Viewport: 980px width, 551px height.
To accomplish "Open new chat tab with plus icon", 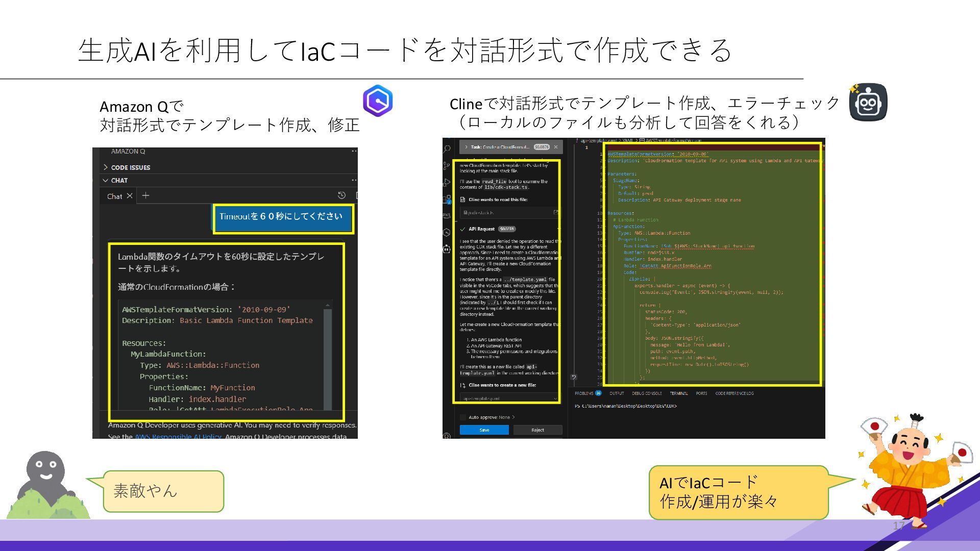I will click(x=145, y=196).
